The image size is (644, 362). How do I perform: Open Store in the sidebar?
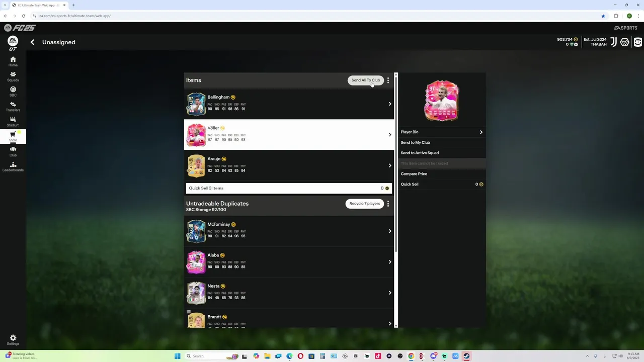[13, 136]
